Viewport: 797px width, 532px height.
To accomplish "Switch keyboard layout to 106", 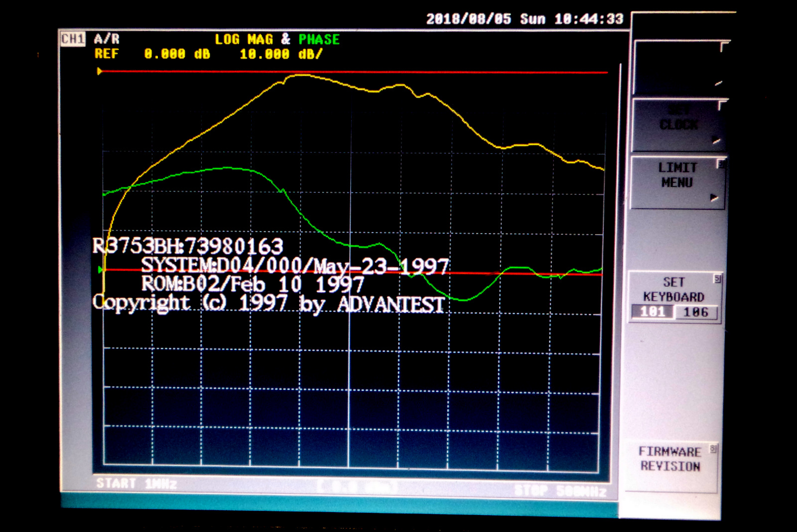I will click(x=695, y=312).
